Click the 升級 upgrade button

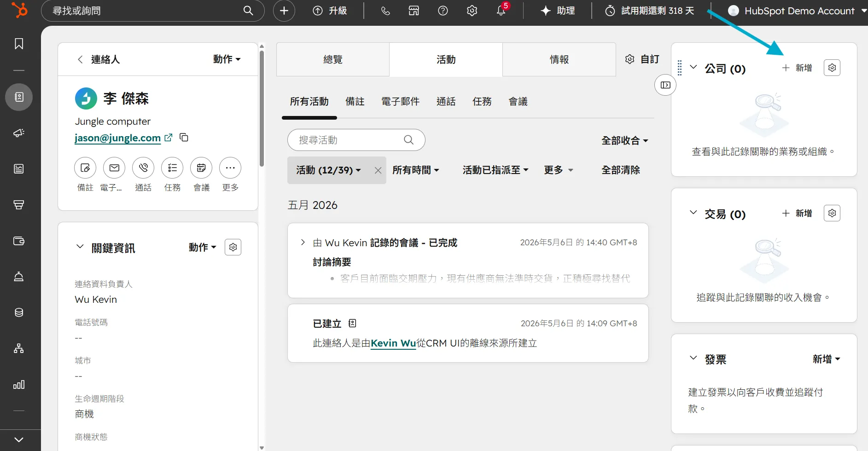click(x=330, y=11)
